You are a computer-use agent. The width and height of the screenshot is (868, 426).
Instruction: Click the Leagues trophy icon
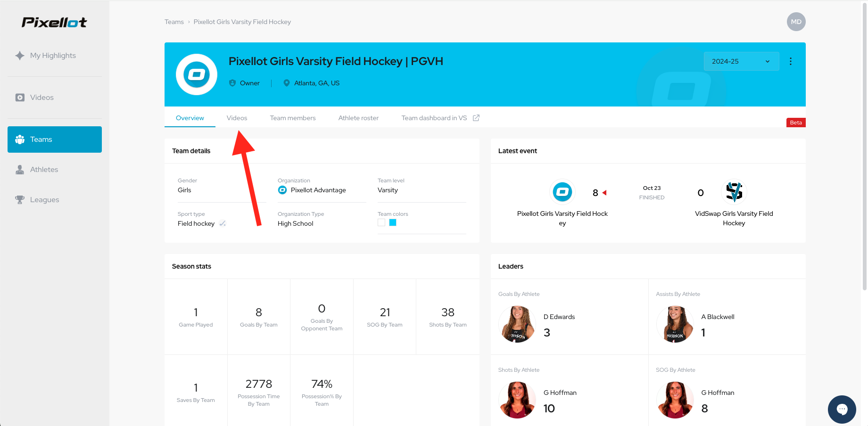[20, 200]
